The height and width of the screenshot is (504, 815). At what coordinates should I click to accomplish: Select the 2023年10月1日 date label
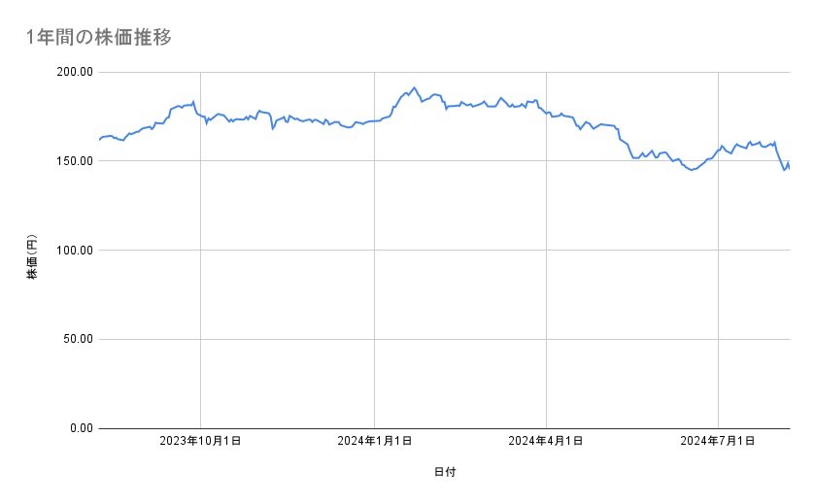[x=200, y=442]
